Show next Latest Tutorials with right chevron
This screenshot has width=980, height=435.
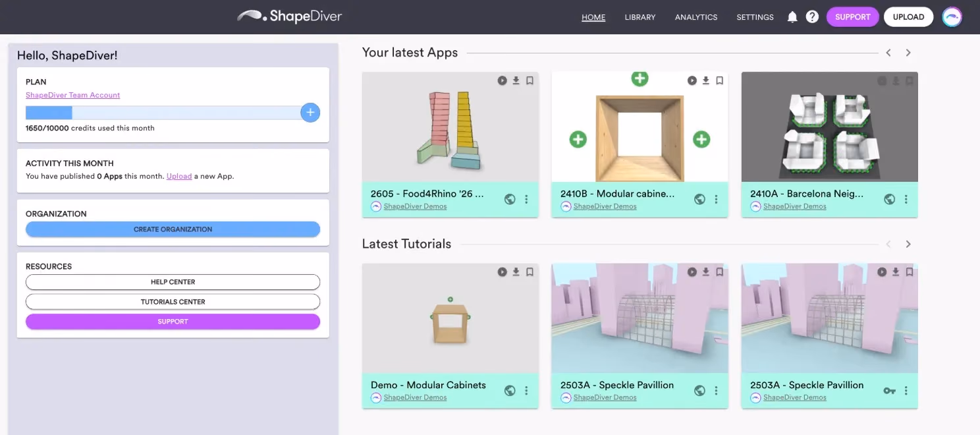point(908,244)
